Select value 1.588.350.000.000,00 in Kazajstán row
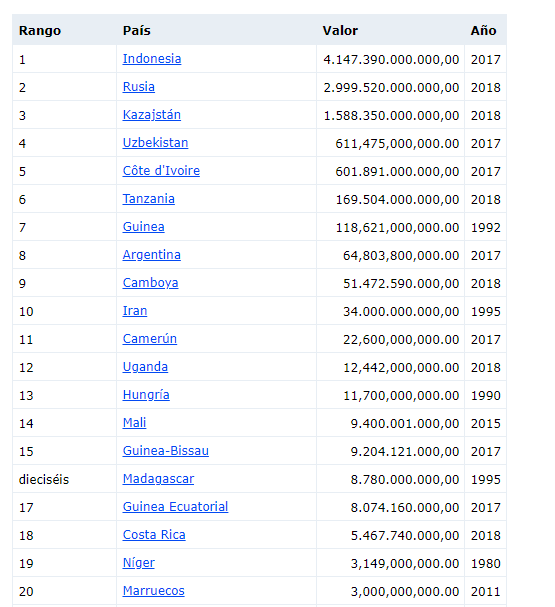Image resolution: width=555 pixels, height=607 pixels. (x=391, y=116)
